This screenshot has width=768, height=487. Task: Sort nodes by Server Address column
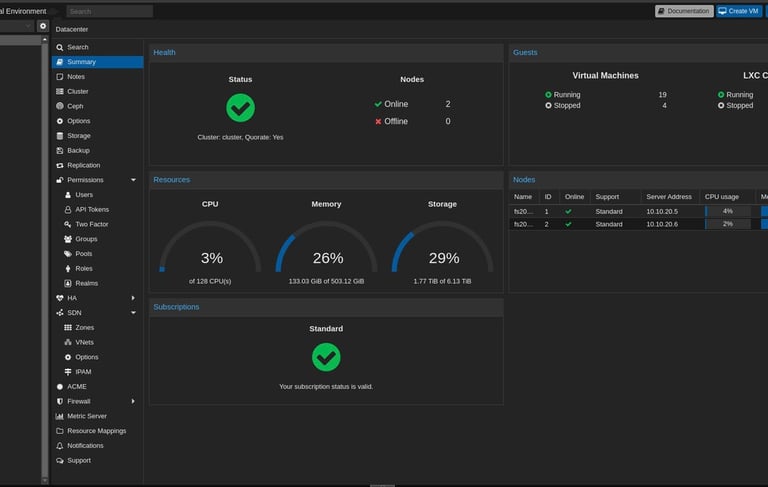coord(670,196)
